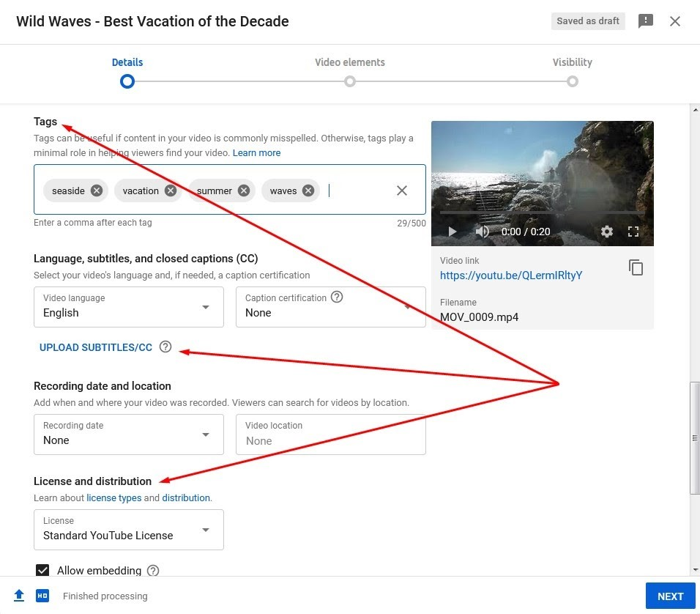Viewport: 700px width, 614px height.
Task: Click the Video location input field
Action: (x=331, y=434)
